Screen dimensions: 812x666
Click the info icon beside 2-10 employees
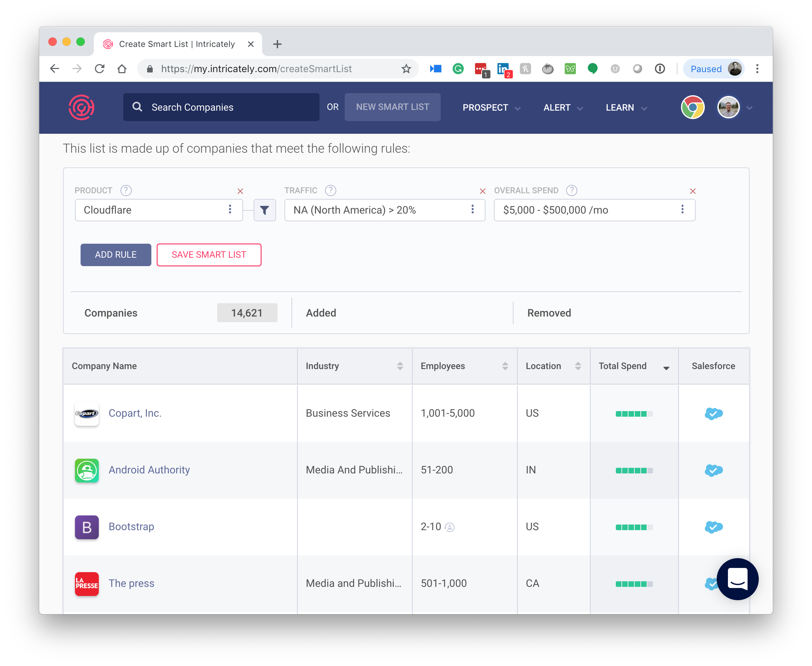449,527
